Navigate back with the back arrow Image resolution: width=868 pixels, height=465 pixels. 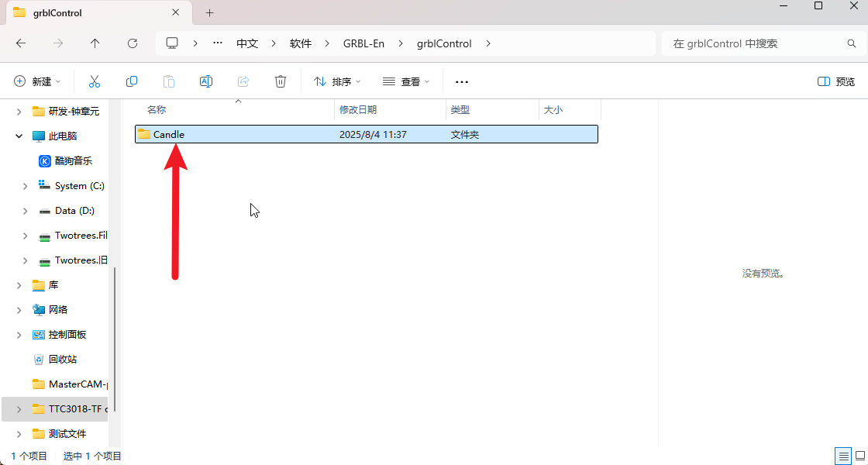21,43
